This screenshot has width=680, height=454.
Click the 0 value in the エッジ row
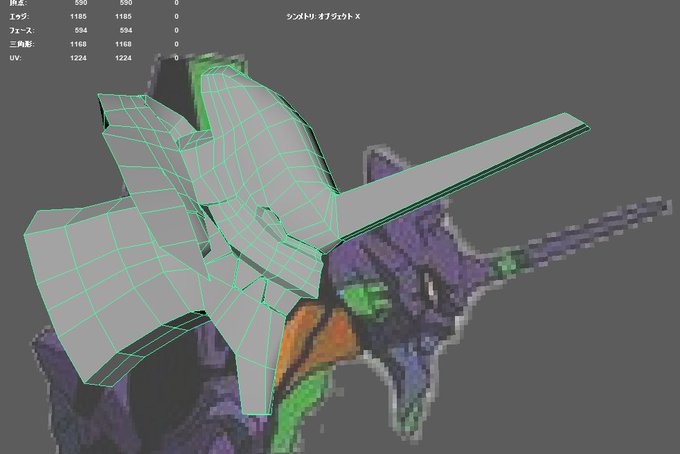[177, 16]
